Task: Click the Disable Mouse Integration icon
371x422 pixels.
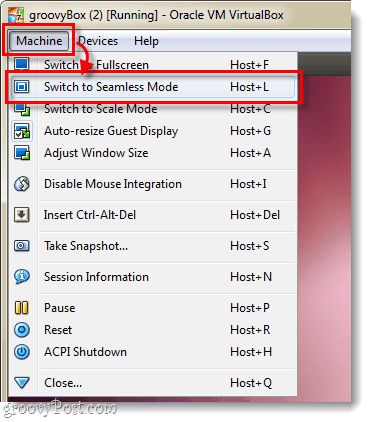Action: click(22, 184)
